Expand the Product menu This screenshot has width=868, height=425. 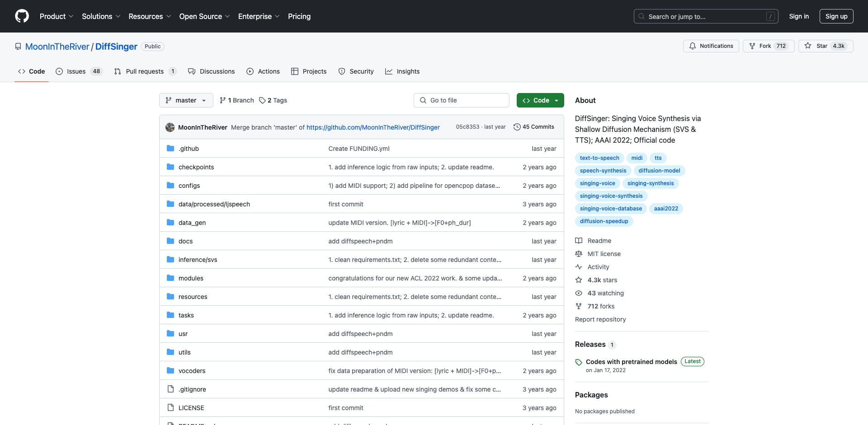[x=57, y=16]
